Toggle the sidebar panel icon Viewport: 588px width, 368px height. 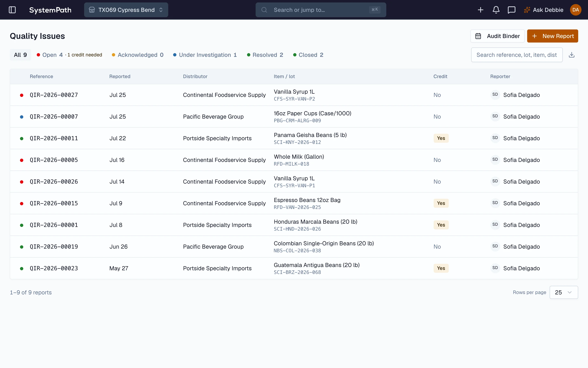12,10
